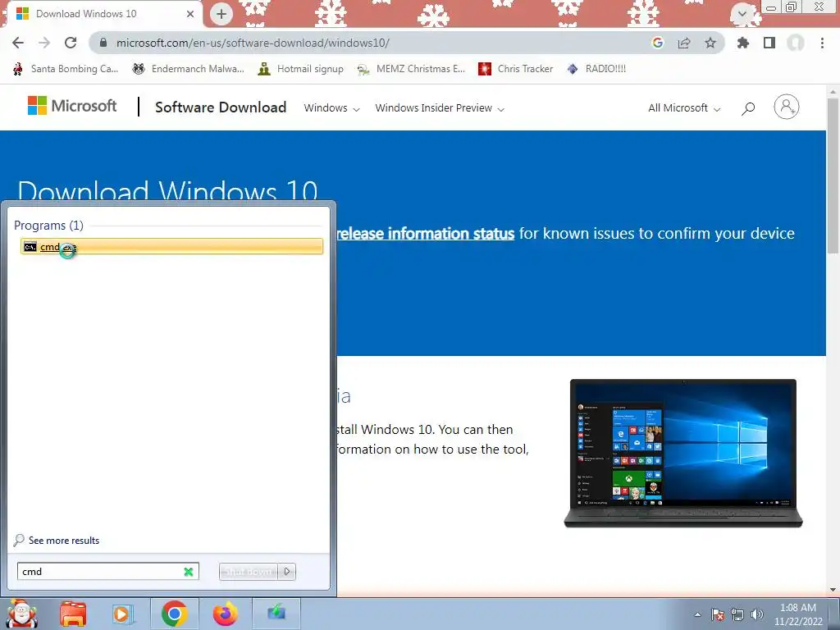The image size is (840, 630).
Task: Open the release information status link
Action: tap(426, 234)
